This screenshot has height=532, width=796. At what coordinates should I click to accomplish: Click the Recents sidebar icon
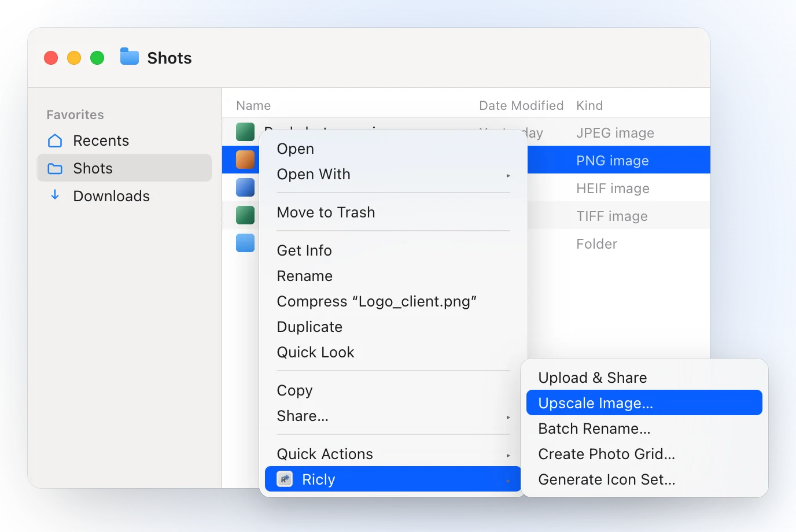55,141
